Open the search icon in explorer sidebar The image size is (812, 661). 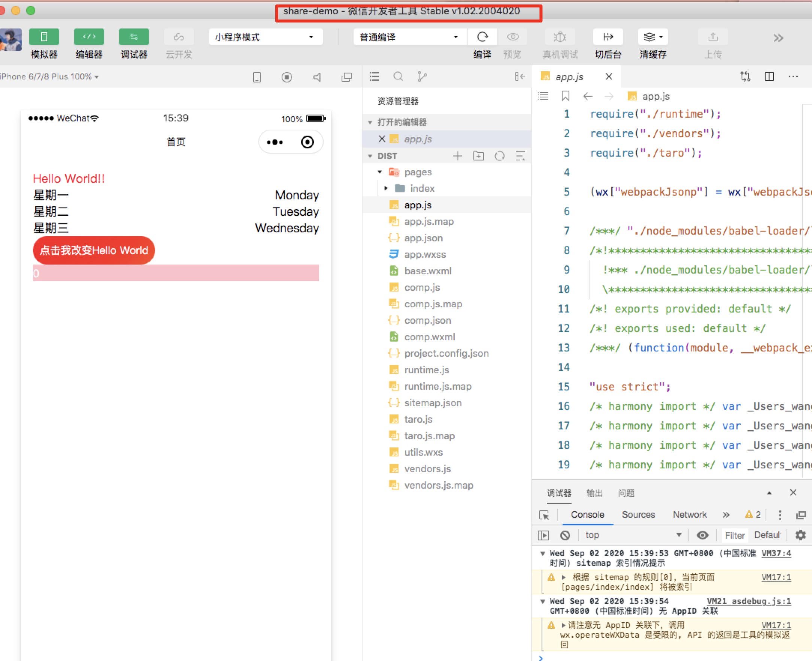click(398, 76)
